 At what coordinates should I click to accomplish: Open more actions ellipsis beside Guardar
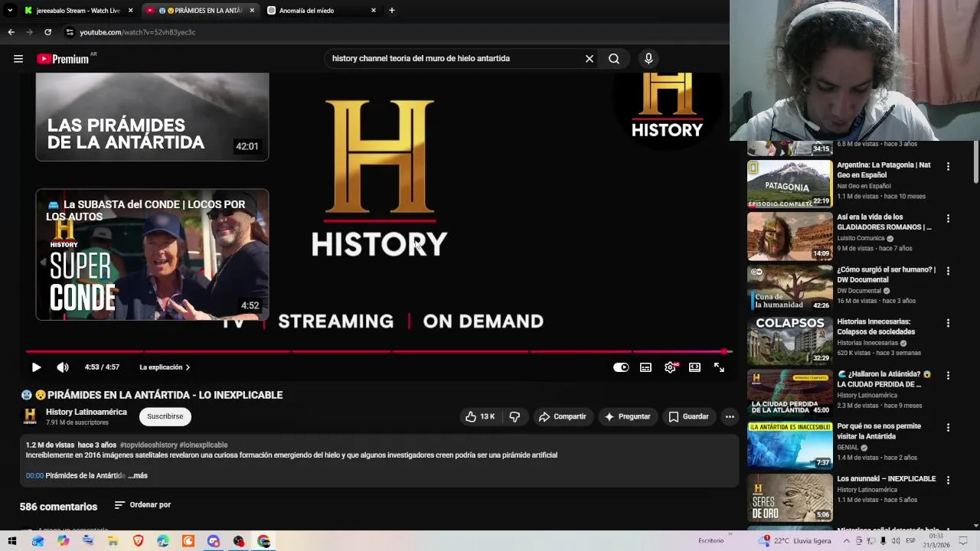click(730, 416)
